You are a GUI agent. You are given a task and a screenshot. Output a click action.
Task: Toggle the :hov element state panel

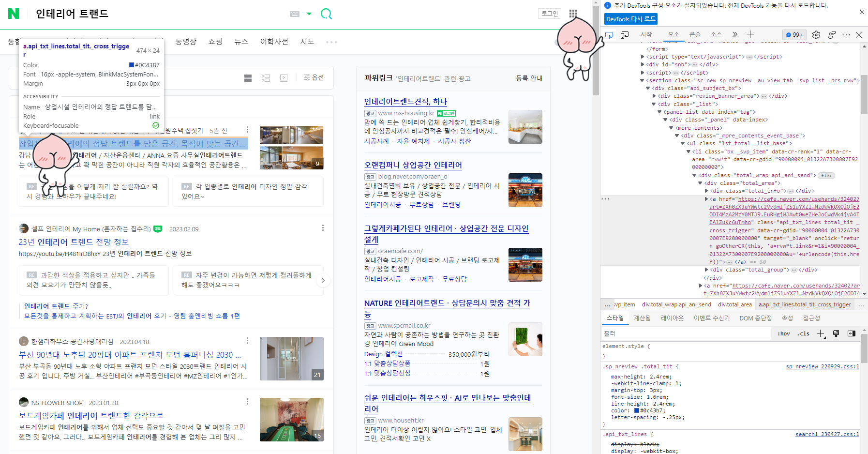784,333
